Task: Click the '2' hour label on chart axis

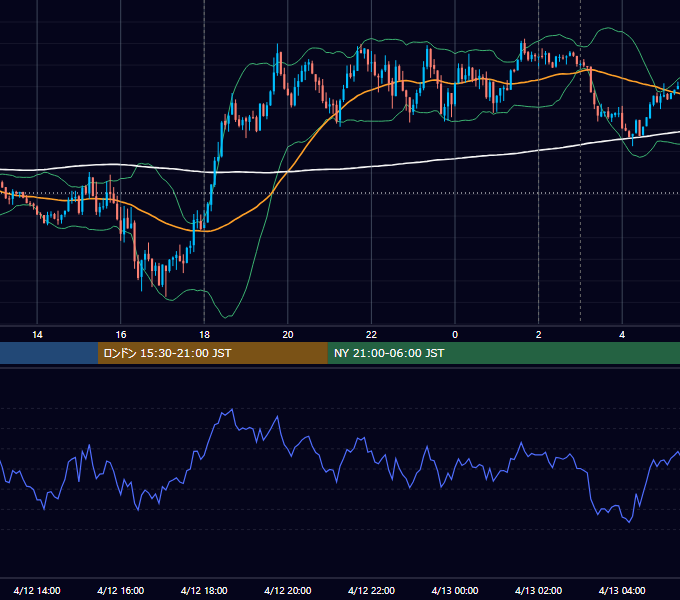Action: pyautogui.click(x=539, y=335)
